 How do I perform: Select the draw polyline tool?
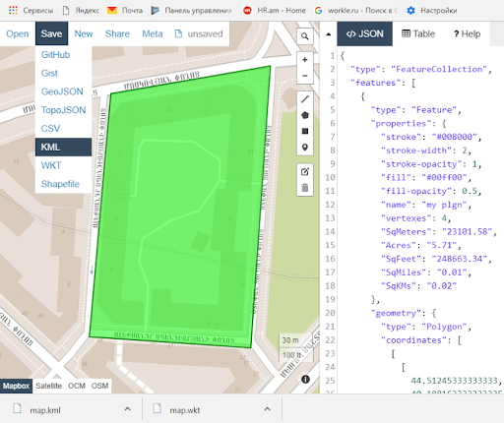tap(305, 99)
